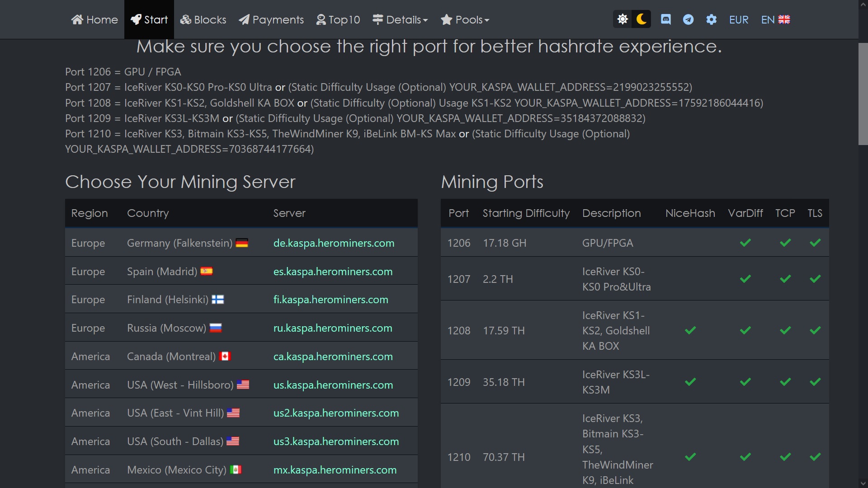Click the Russia flag icon
The height and width of the screenshot is (488, 868).
coord(216,328)
